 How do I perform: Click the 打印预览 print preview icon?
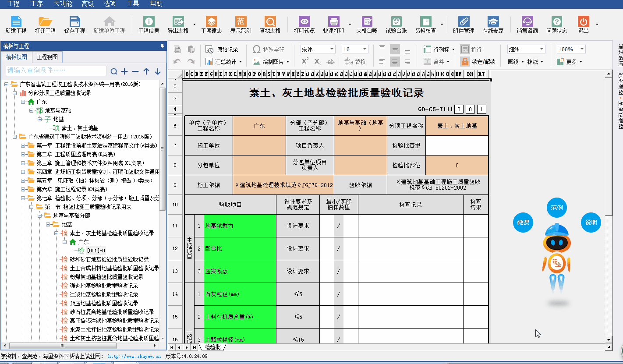click(x=304, y=25)
